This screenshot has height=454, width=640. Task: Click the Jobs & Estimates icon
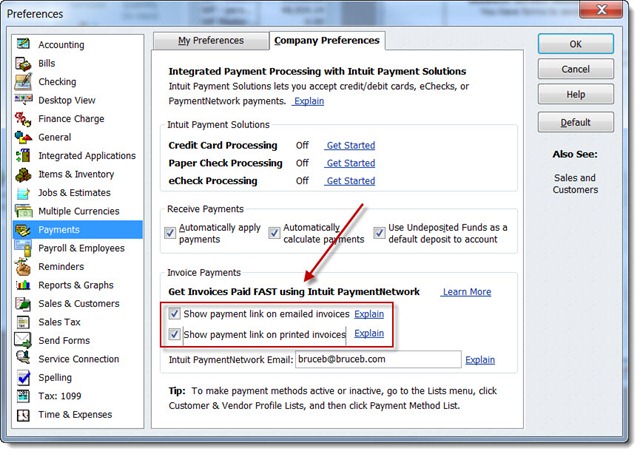tap(23, 193)
